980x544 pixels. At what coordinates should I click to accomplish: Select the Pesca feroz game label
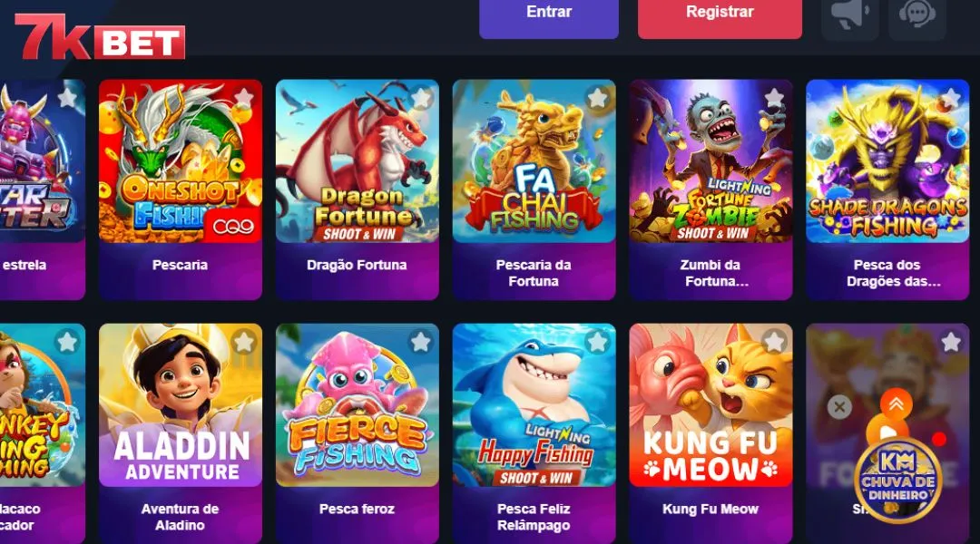357,509
